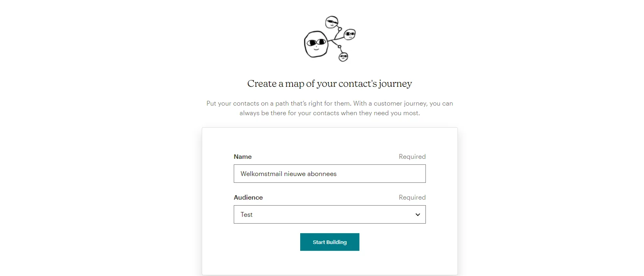Screen dimensions: 644x276
Task: Click 'Required' next to the Audience label
Action: point(412,198)
